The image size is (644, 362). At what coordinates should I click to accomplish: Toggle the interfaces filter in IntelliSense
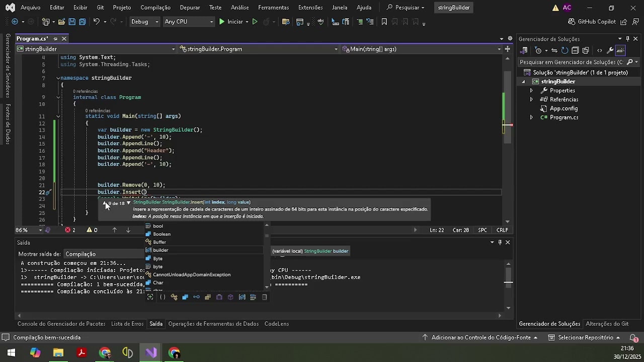point(196,297)
